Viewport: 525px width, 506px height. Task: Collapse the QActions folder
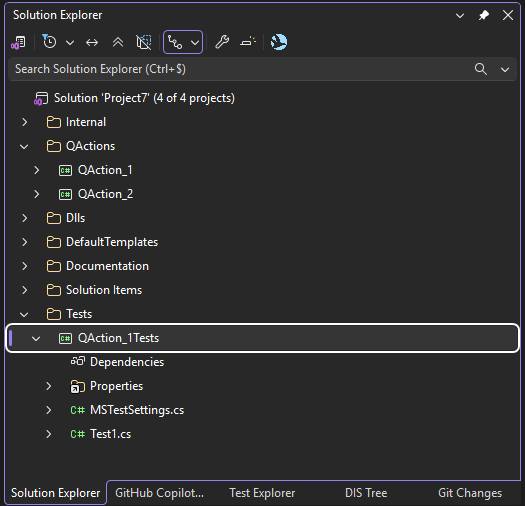(x=24, y=147)
